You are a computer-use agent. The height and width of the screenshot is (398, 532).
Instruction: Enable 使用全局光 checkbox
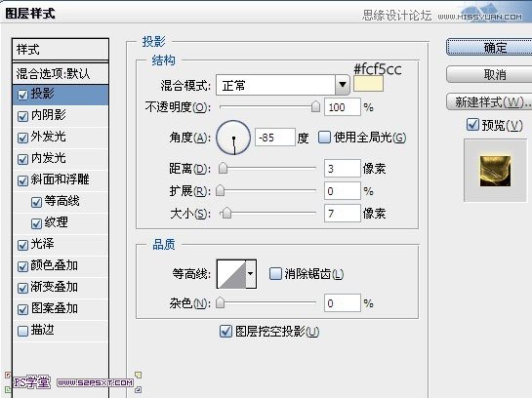click(324, 138)
